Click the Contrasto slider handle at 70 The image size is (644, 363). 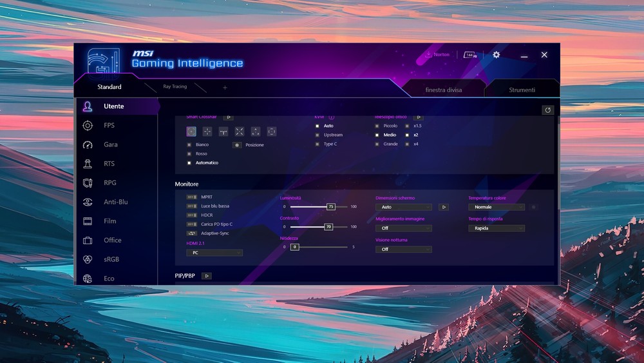[x=328, y=227]
